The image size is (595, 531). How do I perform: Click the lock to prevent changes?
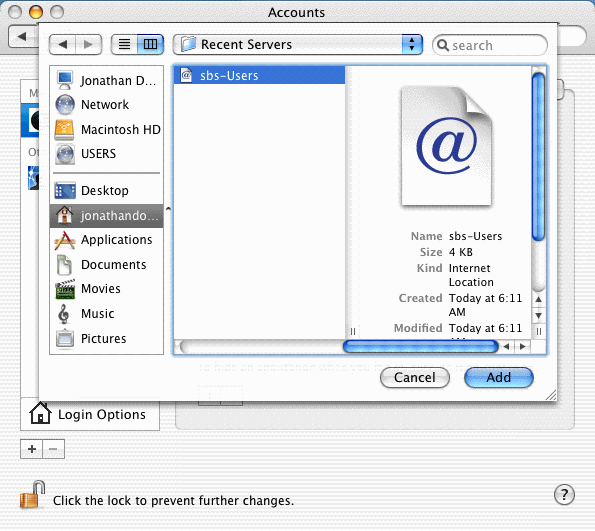[32, 495]
